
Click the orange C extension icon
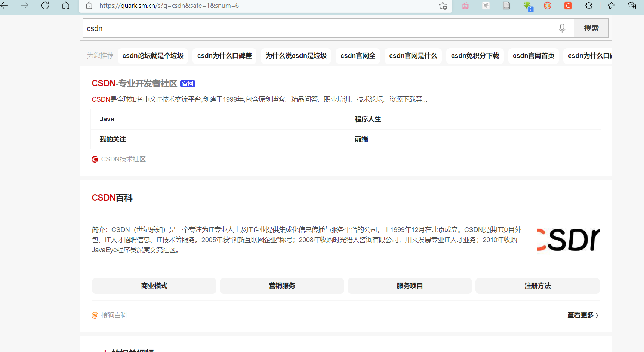568,6
